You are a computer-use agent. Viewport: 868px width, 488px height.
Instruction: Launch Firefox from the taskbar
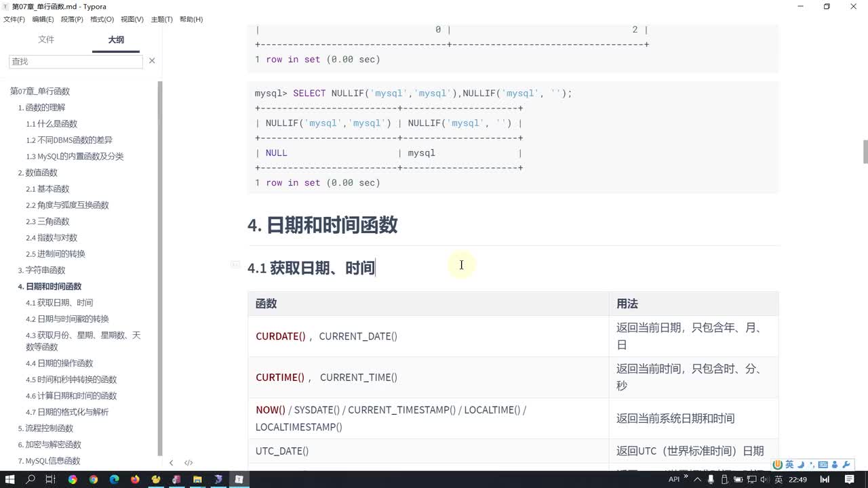click(x=135, y=479)
